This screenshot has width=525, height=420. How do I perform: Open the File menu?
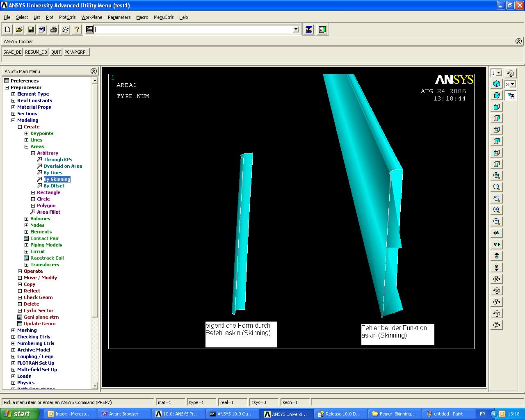pos(7,17)
